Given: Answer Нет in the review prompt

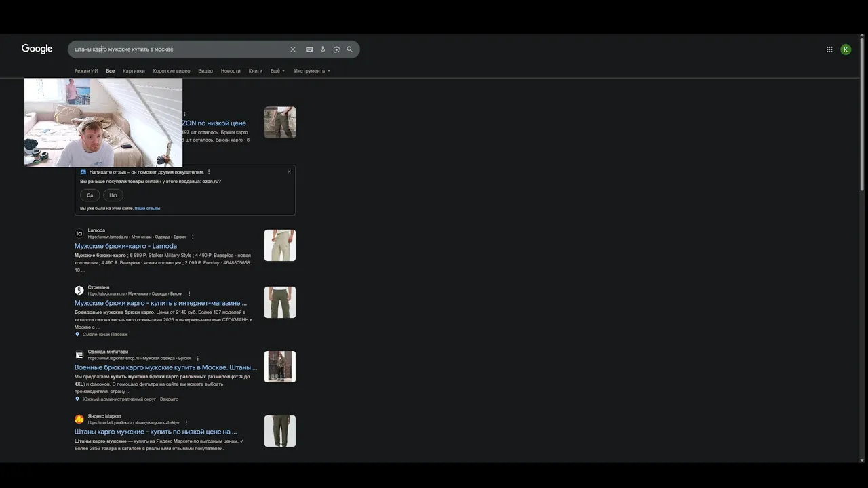Looking at the screenshot, I should pyautogui.click(x=113, y=195).
